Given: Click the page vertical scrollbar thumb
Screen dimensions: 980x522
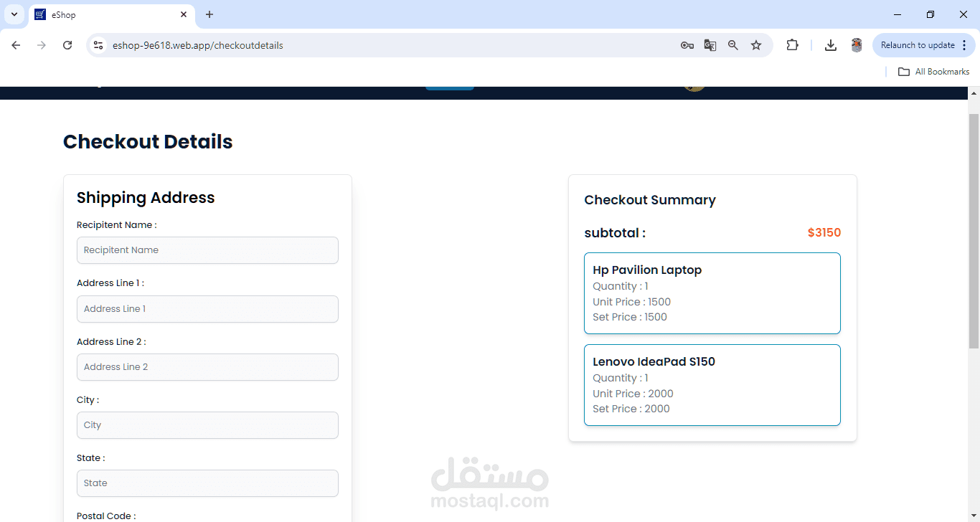Looking at the screenshot, I should click(974, 230).
